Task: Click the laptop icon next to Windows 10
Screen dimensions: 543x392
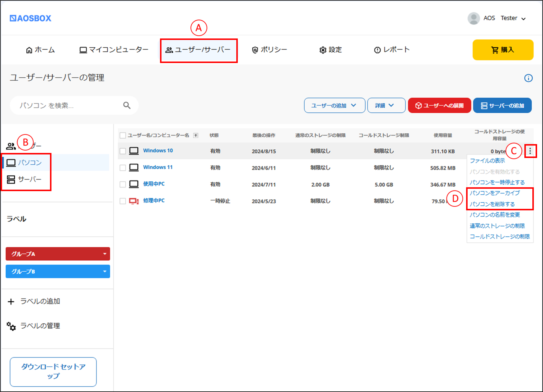Action: coord(134,151)
